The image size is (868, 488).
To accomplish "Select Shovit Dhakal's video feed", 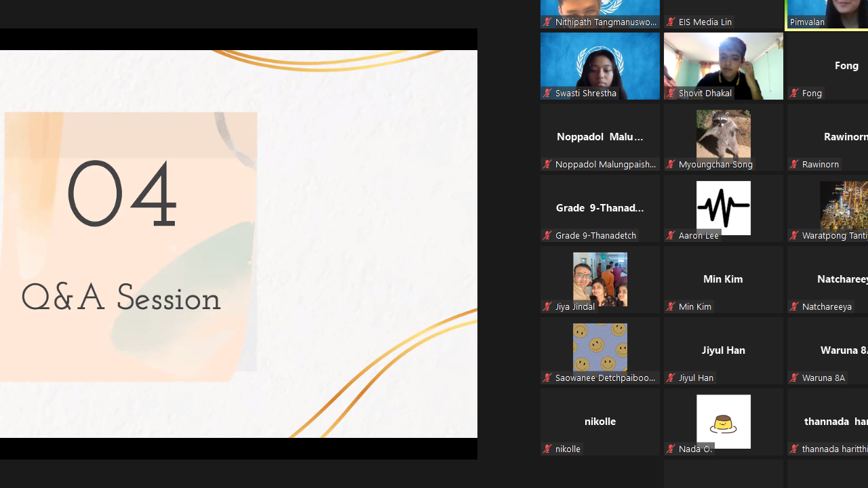I will pos(724,66).
